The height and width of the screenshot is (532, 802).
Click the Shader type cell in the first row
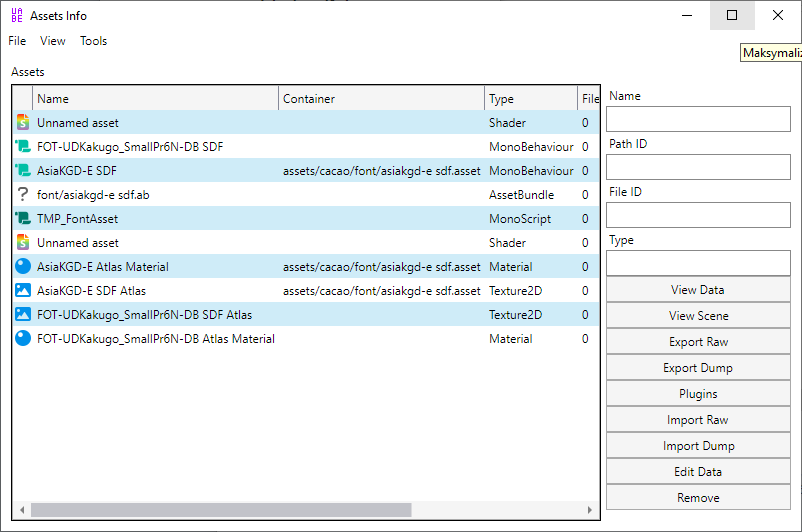point(507,123)
